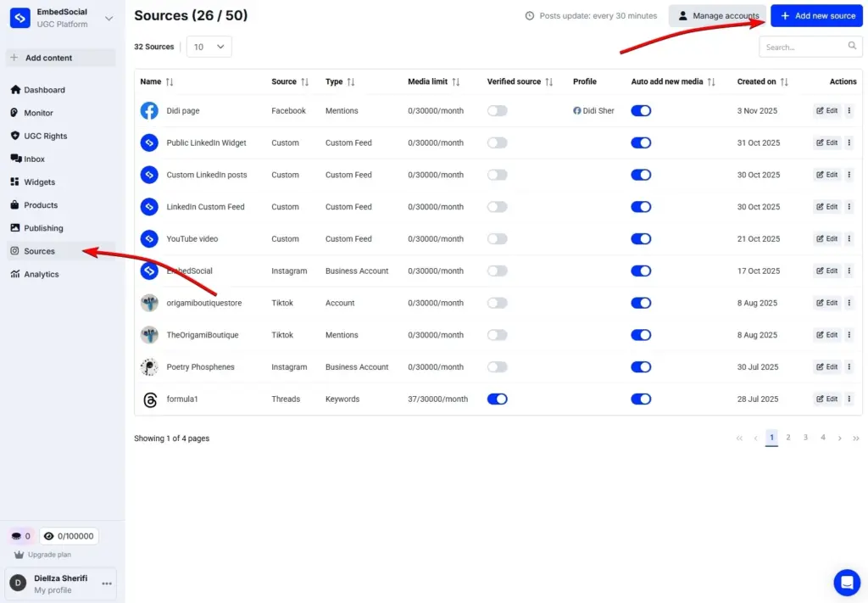Edit the Poetry Phosphenes source
The width and height of the screenshot is (868, 603).
coord(826,366)
